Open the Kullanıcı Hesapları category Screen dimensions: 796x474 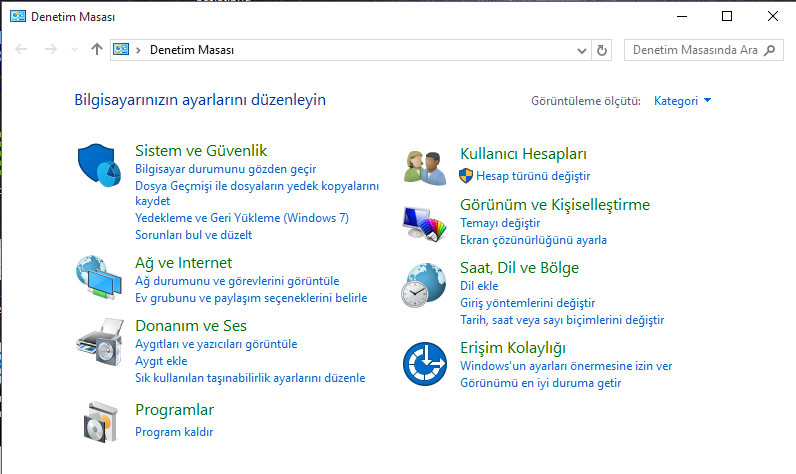point(523,154)
